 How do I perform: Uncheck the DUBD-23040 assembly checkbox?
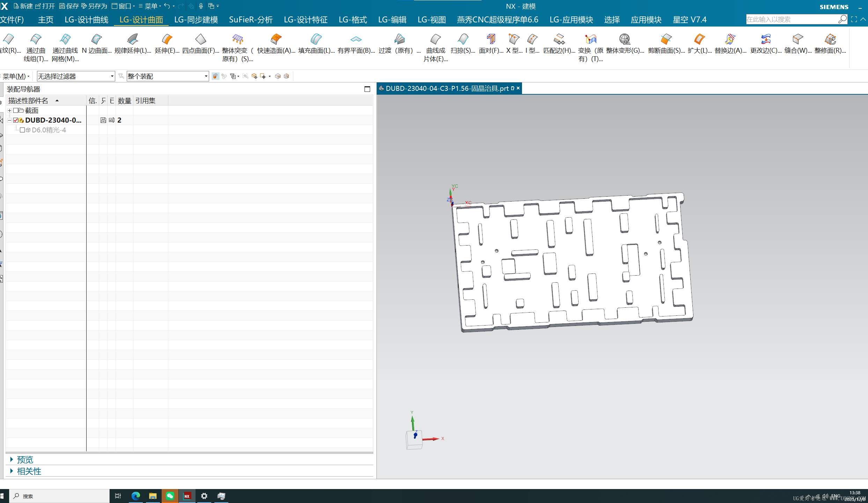point(16,120)
